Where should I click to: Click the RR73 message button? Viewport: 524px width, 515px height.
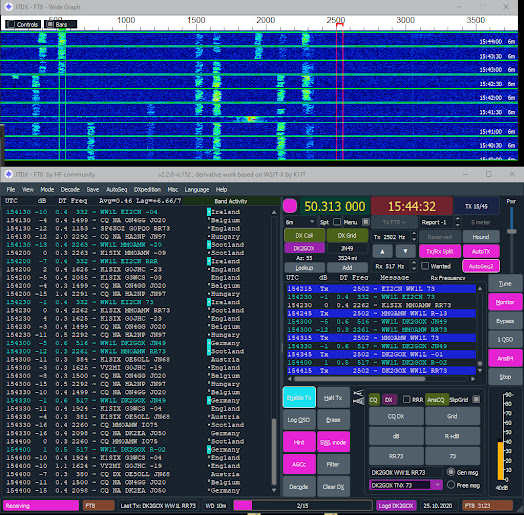point(396,456)
